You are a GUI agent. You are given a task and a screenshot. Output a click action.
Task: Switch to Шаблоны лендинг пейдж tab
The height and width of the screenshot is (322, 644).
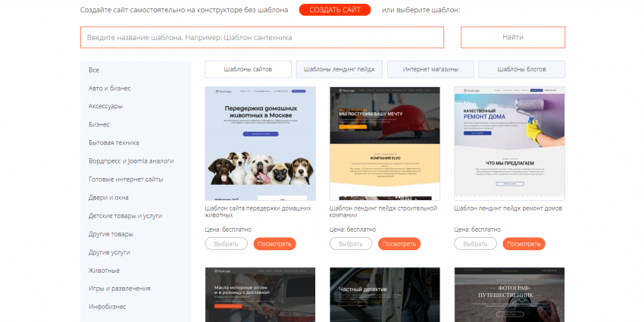coord(339,70)
